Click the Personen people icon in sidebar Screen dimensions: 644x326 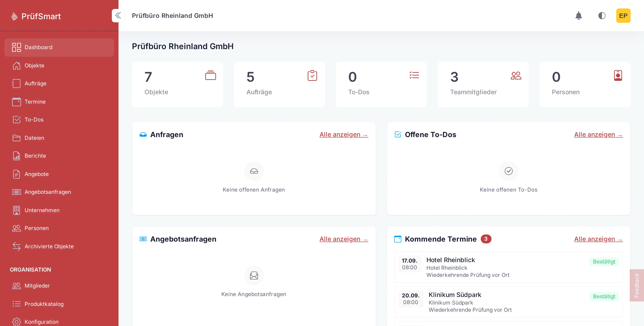[17, 228]
